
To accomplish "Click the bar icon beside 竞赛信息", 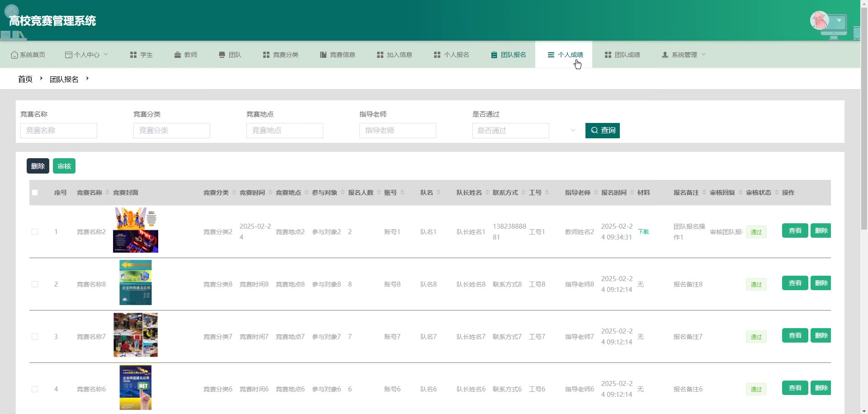I will [x=323, y=55].
